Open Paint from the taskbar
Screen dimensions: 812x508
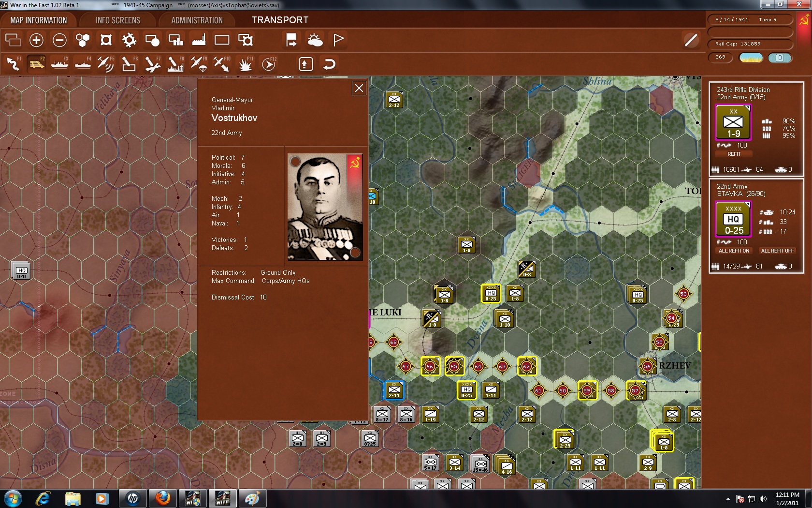[252, 498]
